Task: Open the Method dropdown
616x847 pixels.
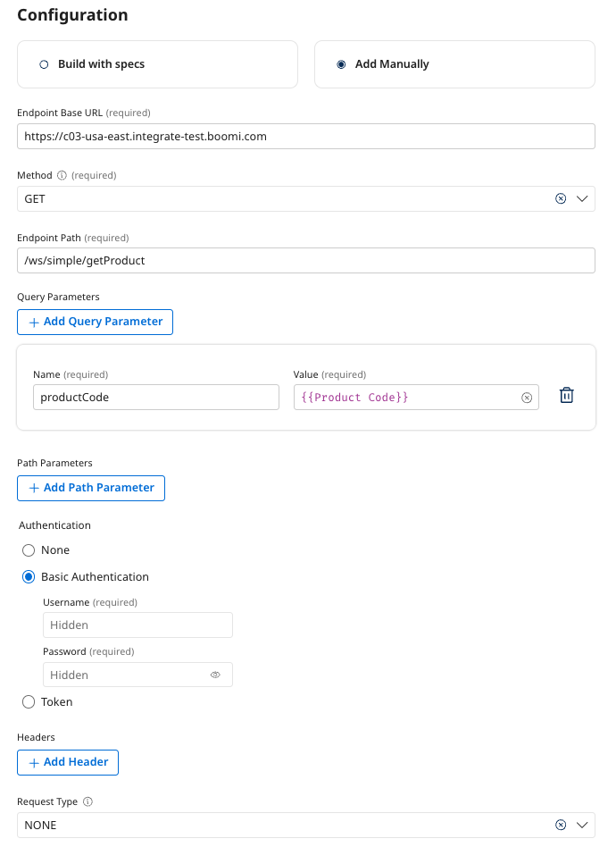Action: pos(582,198)
